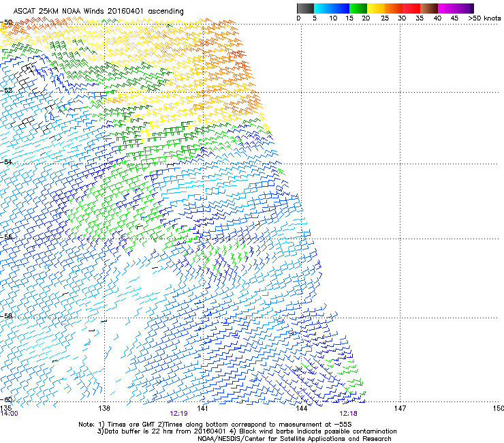This screenshot has width=504, height=443.
Task: Select the brown 35-40 knot legend swatch
Action: (x=429, y=8)
